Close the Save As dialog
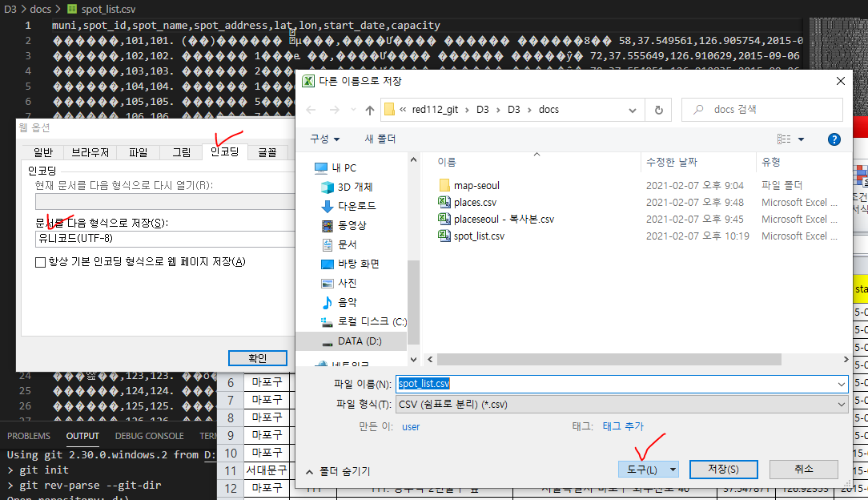Image resolution: width=868 pixels, height=500 pixels. click(840, 81)
